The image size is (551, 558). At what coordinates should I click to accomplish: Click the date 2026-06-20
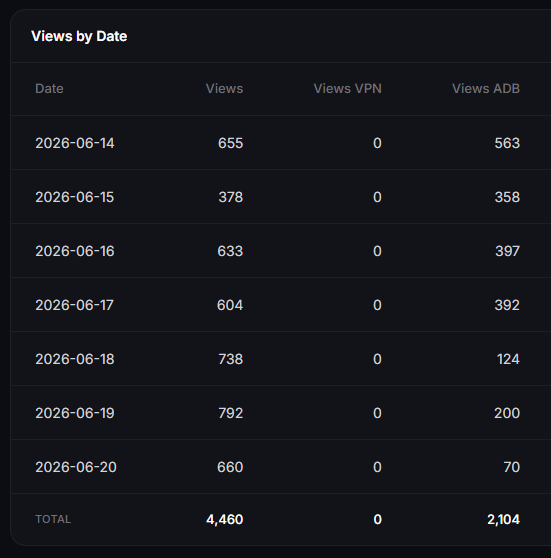(x=76, y=467)
